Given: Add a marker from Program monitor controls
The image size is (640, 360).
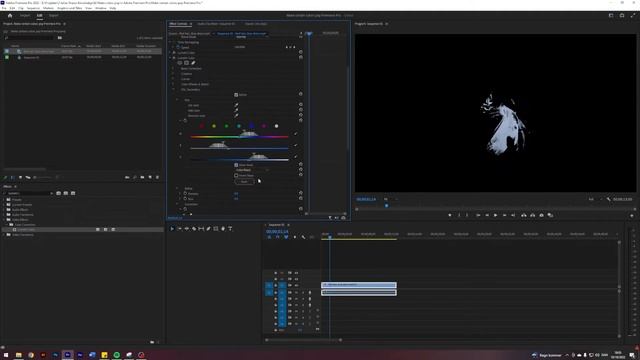Looking at the screenshot, I should [x=450, y=215].
